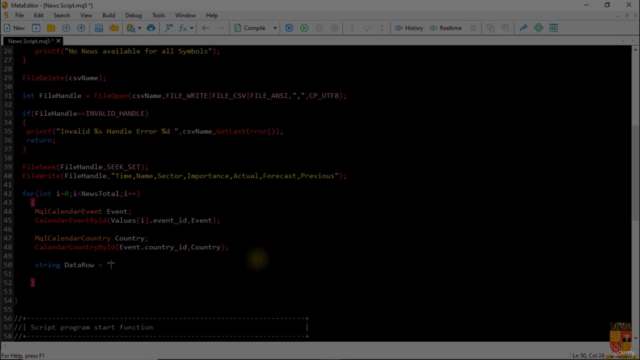Click the greyed stop debugging icon
640x360 pixels.
[334, 28]
